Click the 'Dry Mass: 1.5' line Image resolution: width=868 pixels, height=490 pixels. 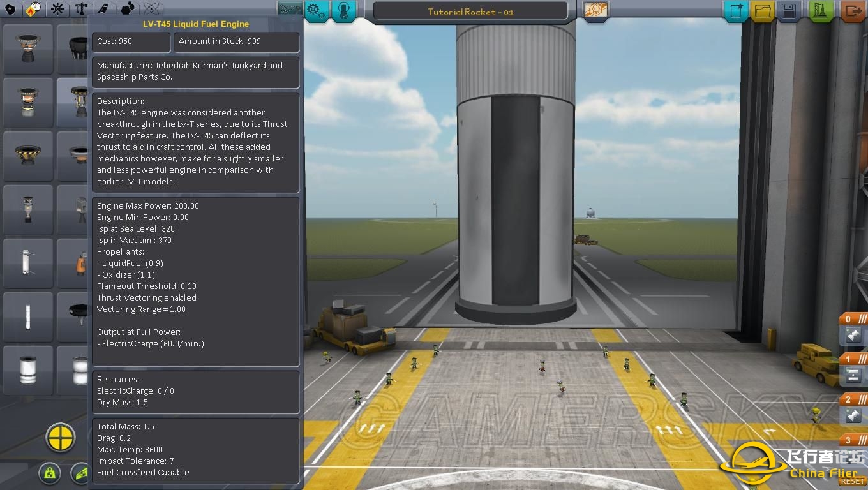coord(123,402)
